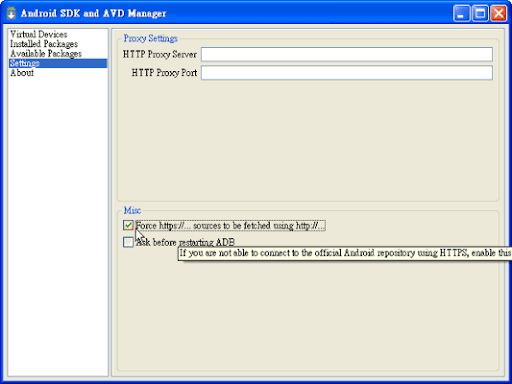Click the HTTP Proxy Port input field
This screenshot has height=384, width=512.
click(x=347, y=73)
